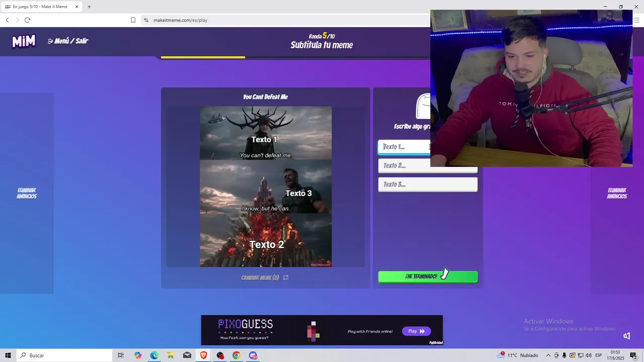The width and height of the screenshot is (644, 362).
Task: Switch to Brave browser in taskbar
Action: pyautogui.click(x=203, y=355)
